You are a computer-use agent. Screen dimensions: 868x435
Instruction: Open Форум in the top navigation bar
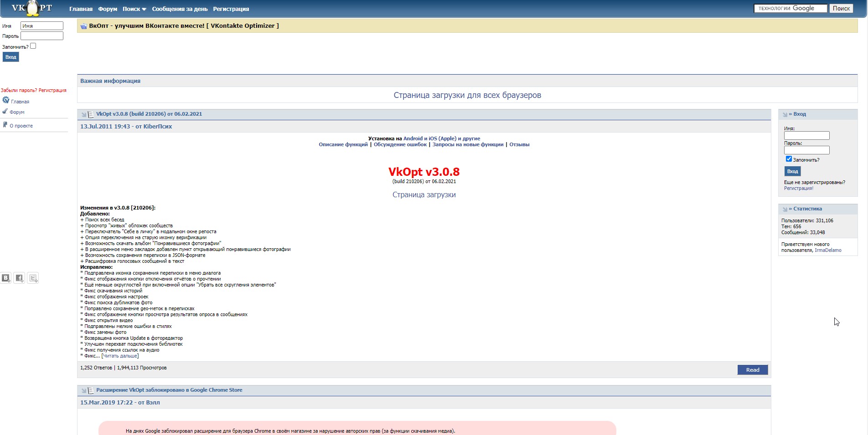tap(108, 9)
